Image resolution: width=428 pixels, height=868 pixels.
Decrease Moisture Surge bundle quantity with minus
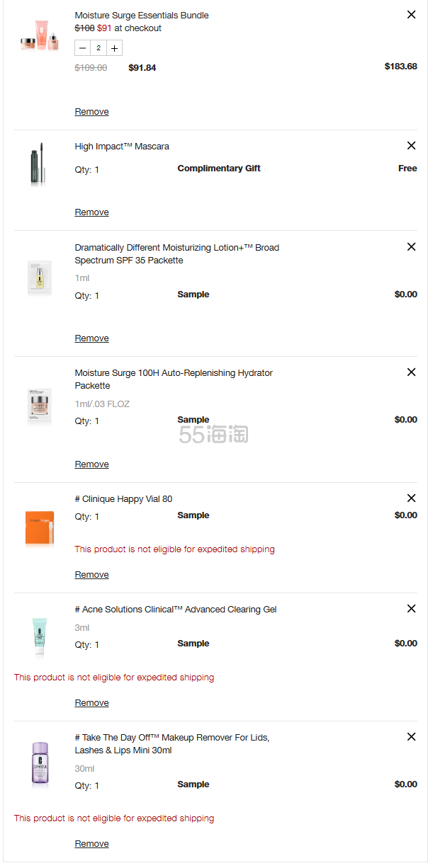83,48
